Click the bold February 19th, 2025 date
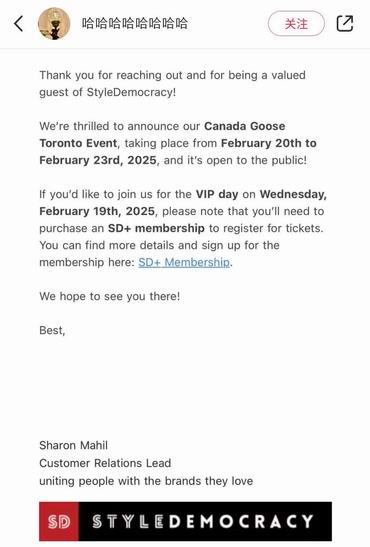The width and height of the screenshot is (370, 547). tap(97, 211)
